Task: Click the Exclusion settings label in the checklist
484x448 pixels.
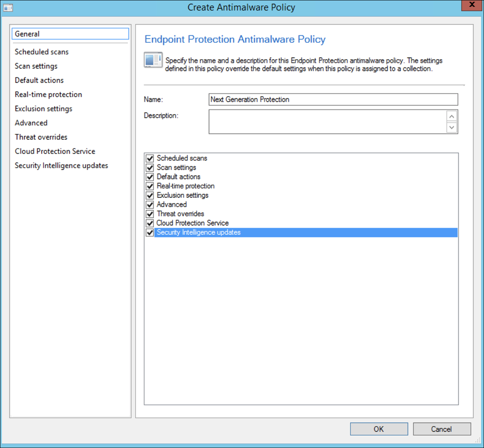Action: coord(182,195)
